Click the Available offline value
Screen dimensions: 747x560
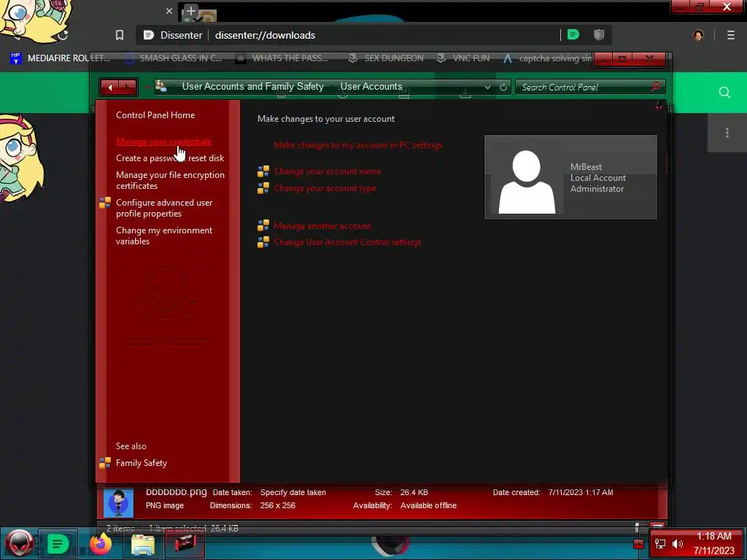[428, 506]
